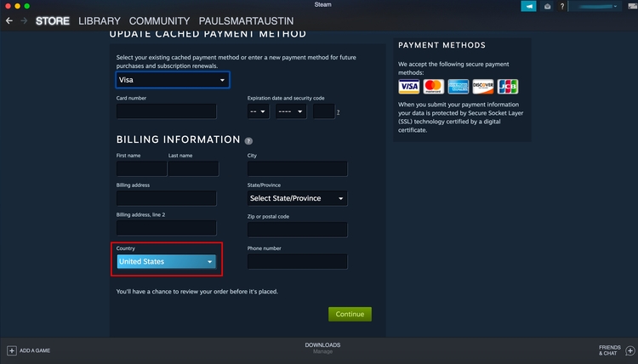Open the COMMUNITY tab
Viewport: 638px width, 364px height.
click(x=160, y=20)
